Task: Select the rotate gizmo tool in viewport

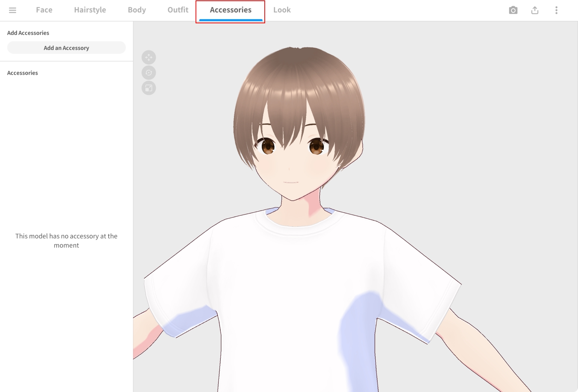Action: pyautogui.click(x=149, y=73)
